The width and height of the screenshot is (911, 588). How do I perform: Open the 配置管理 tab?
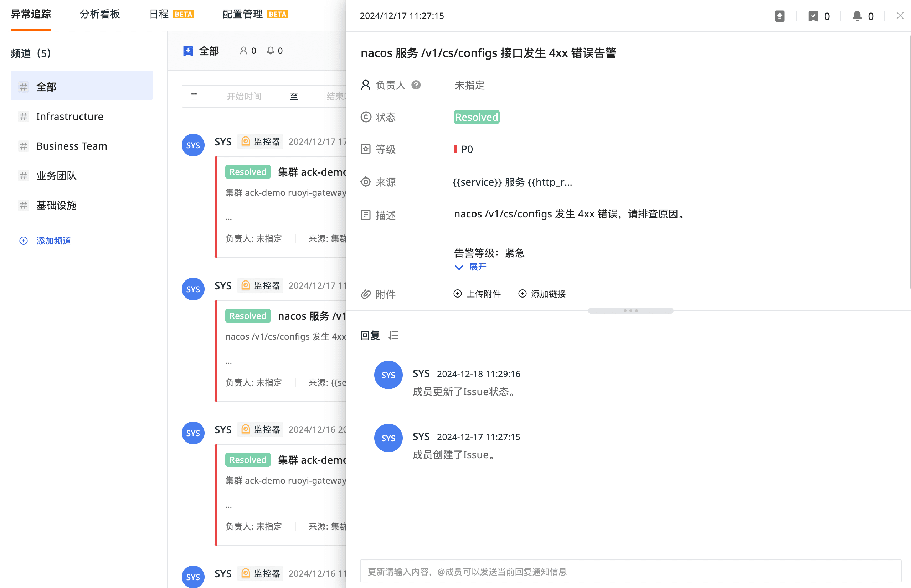[242, 15]
